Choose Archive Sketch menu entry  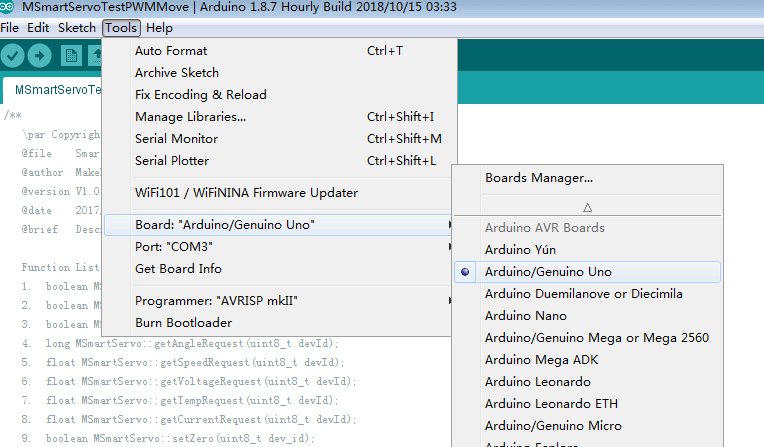278,73
